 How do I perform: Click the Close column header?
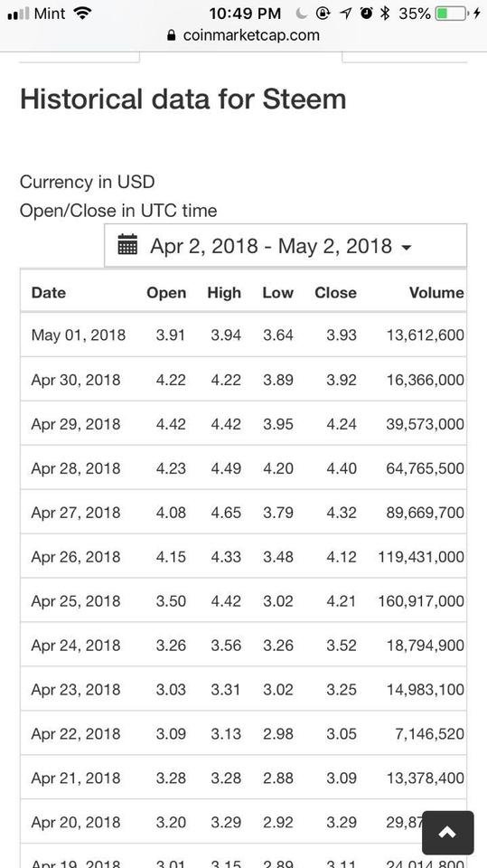[x=335, y=292]
